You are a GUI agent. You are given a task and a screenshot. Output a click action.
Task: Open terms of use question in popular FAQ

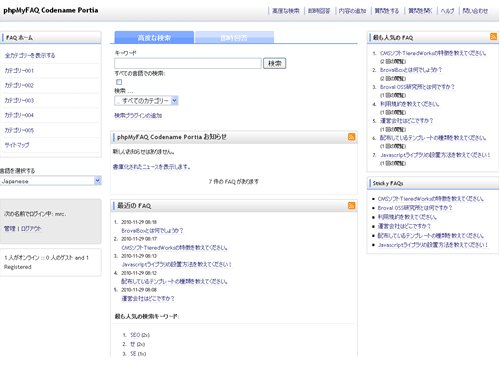410,104
